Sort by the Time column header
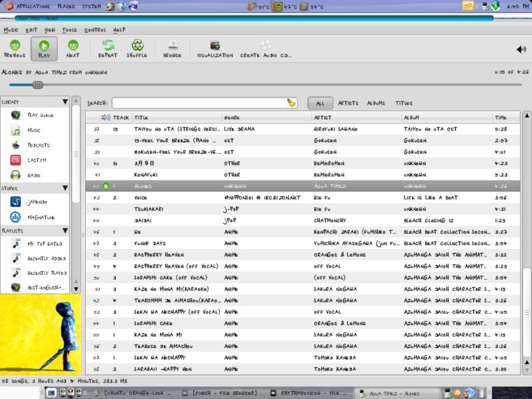 tap(506, 118)
